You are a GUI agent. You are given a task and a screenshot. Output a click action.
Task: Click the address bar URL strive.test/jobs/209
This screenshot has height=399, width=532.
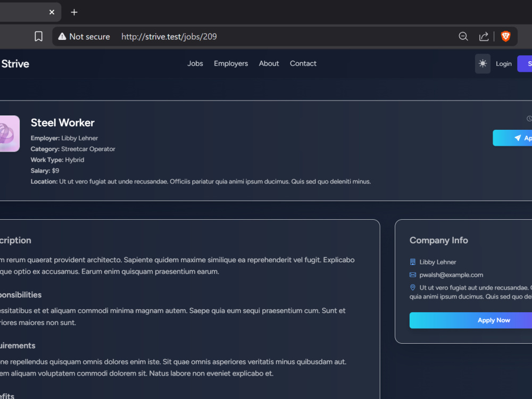click(x=169, y=37)
